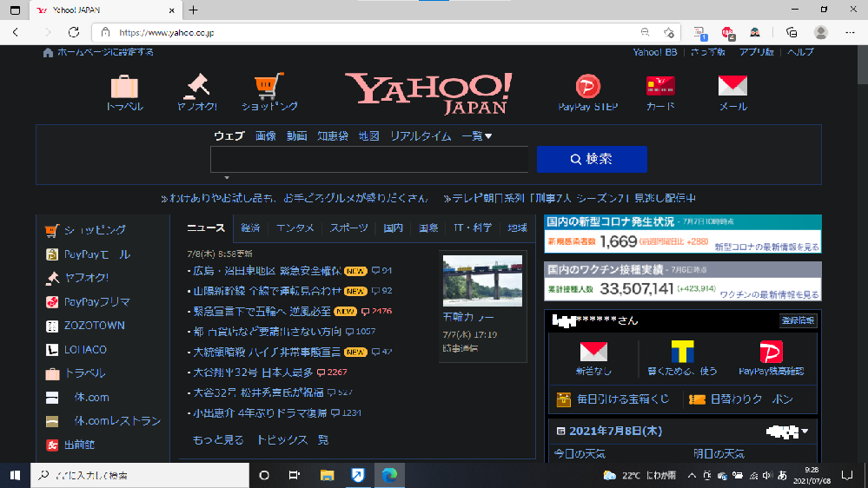Open Ohtani 32nd home run headline
This screenshot has height=488, width=868.
point(253,373)
